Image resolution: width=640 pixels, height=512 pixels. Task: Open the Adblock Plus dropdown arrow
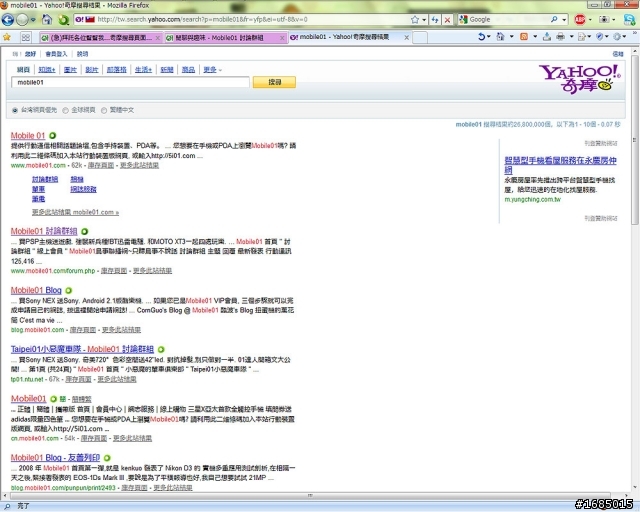pos(590,20)
